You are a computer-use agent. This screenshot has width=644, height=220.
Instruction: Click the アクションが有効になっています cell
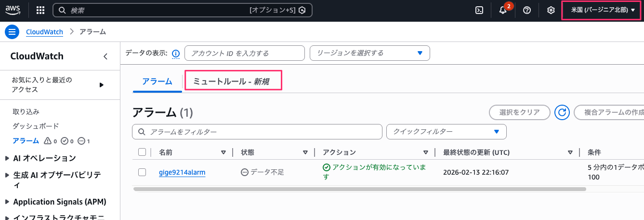[x=375, y=172]
